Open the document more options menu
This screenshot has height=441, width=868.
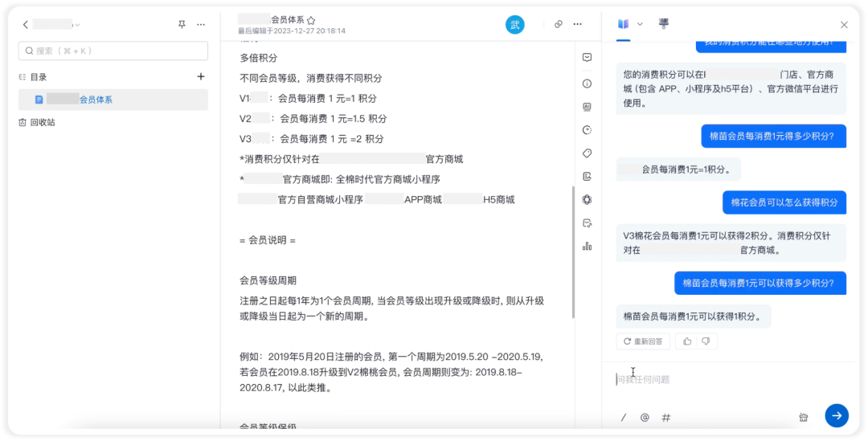(x=577, y=24)
